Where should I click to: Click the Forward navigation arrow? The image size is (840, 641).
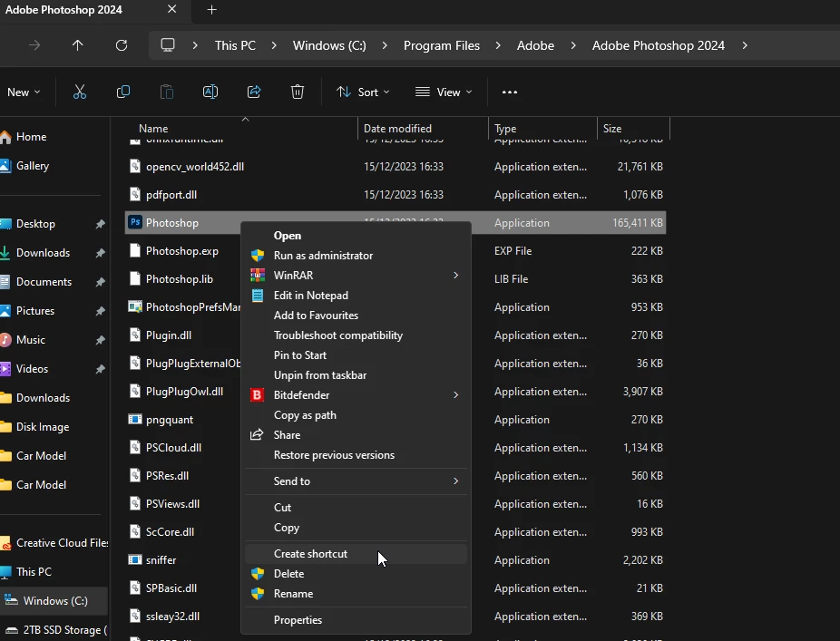[x=34, y=45]
